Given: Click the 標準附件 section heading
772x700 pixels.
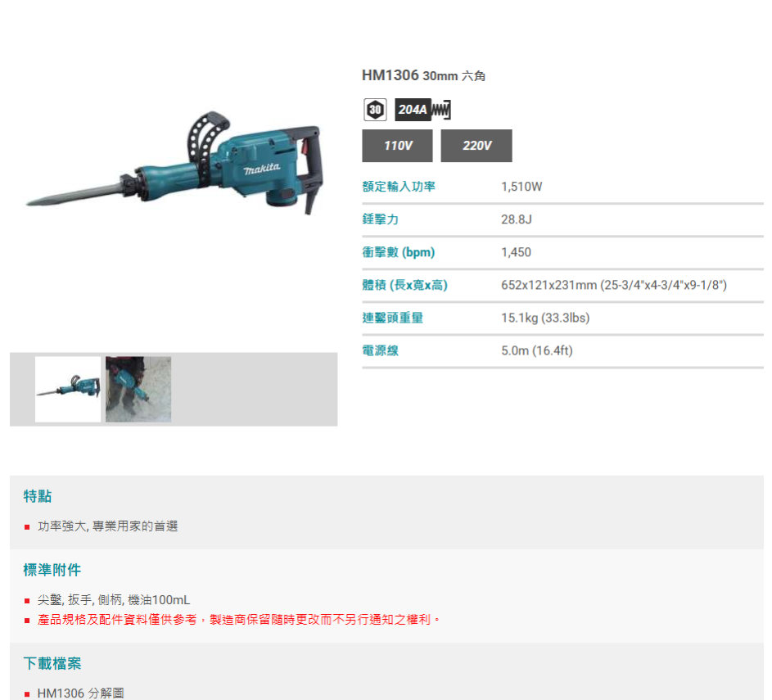Looking at the screenshot, I should pyautogui.click(x=52, y=570).
